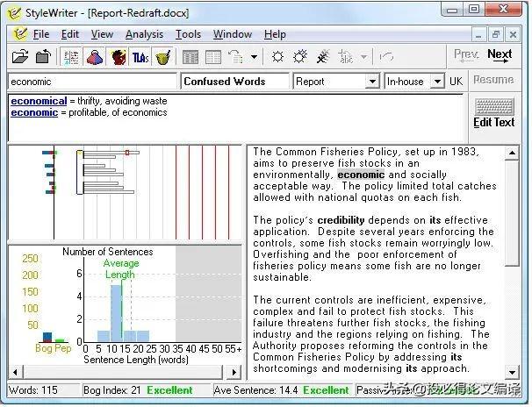Click the greyed abc toolbar icon

[x=346, y=57]
